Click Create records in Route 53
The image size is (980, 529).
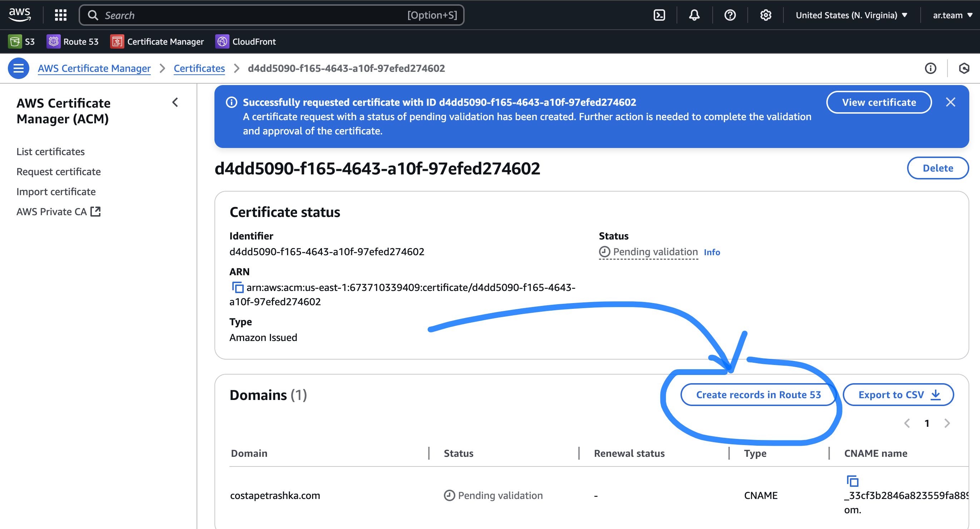point(758,395)
